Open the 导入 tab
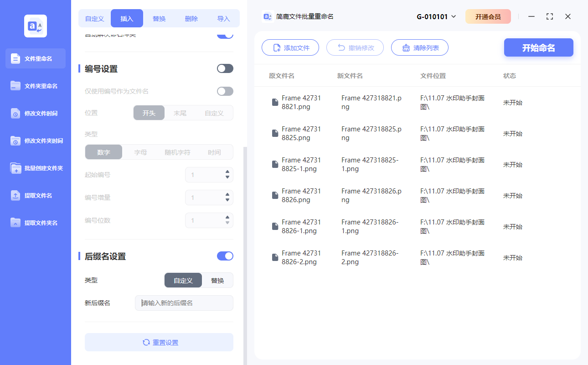Screen dimensions: 588x365 pos(224,18)
